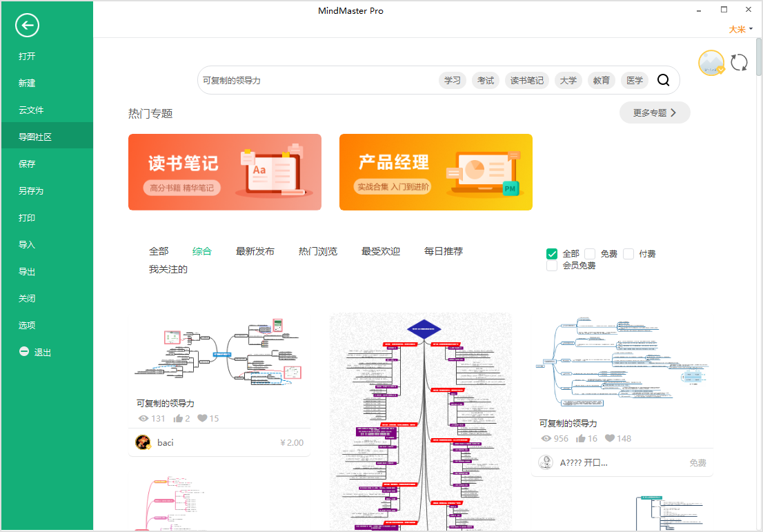Viewport: 763px width, 532px height.
Task: Switch to the 综合 tab
Action: coord(202,251)
